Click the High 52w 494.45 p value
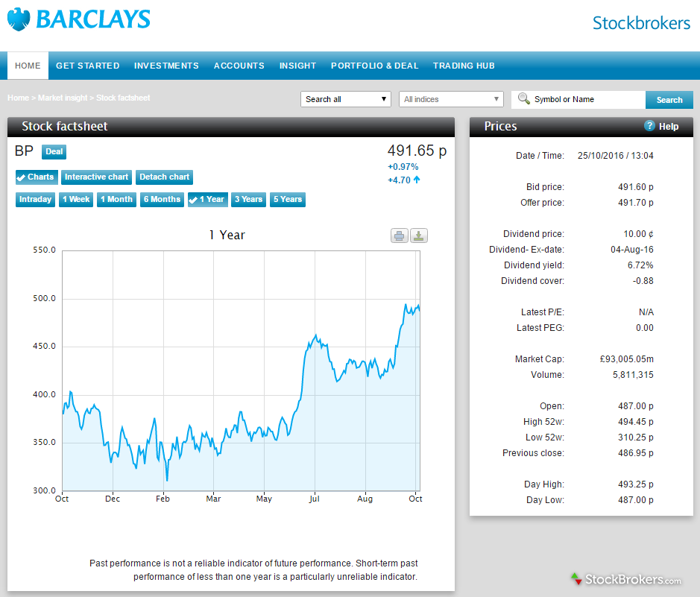Screen dimensions: 700x597 (x=636, y=422)
